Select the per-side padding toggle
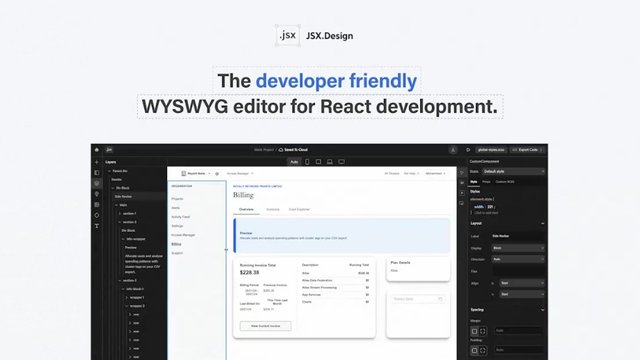The width and height of the screenshot is (640, 360). [x=483, y=351]
